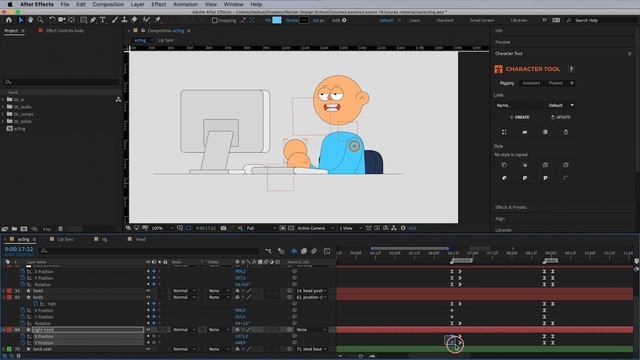The image size is (640, 360).
Task: Select the Clone Stamp tool
Action: click(124, 20)
